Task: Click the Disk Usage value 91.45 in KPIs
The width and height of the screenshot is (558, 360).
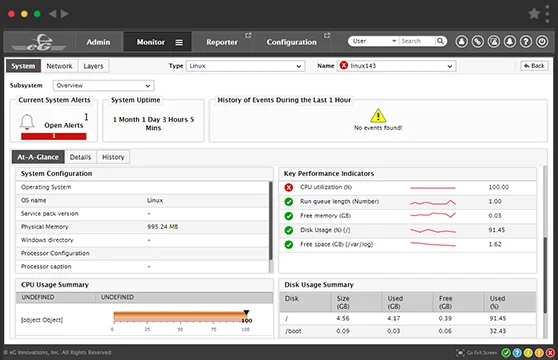Action: tap(496, 230)
